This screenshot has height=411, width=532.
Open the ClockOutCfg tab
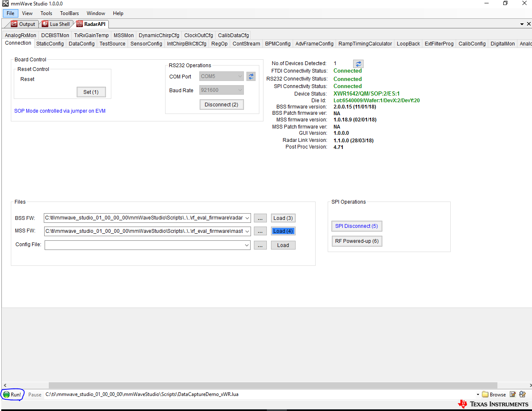click(198, 35)
